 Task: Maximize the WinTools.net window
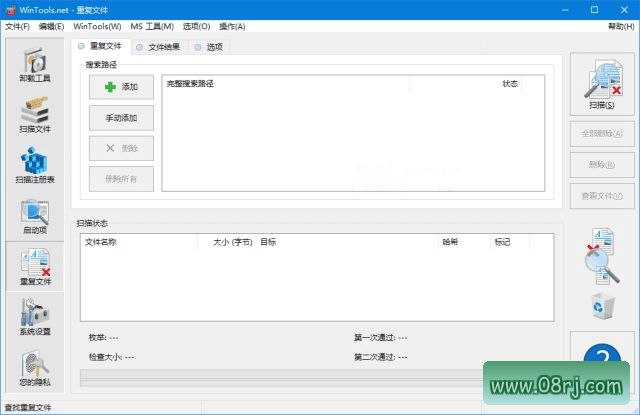pyautogui.click(x=595, y=10)
